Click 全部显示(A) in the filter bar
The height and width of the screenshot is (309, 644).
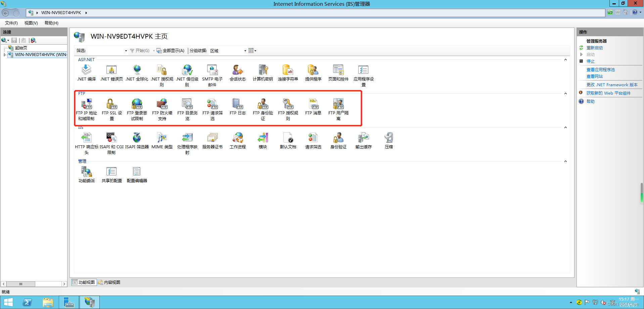pyautogui.click(x=171, y=51)
